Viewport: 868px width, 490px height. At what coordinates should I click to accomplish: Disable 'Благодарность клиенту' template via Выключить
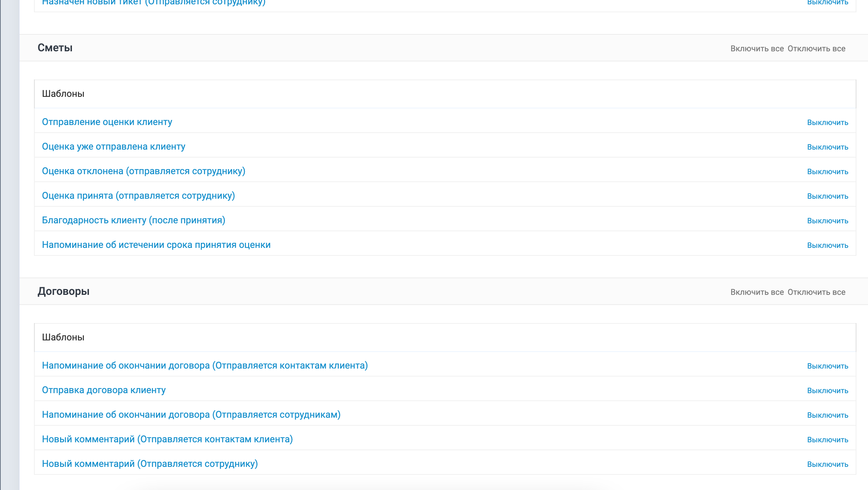point(827,221)
